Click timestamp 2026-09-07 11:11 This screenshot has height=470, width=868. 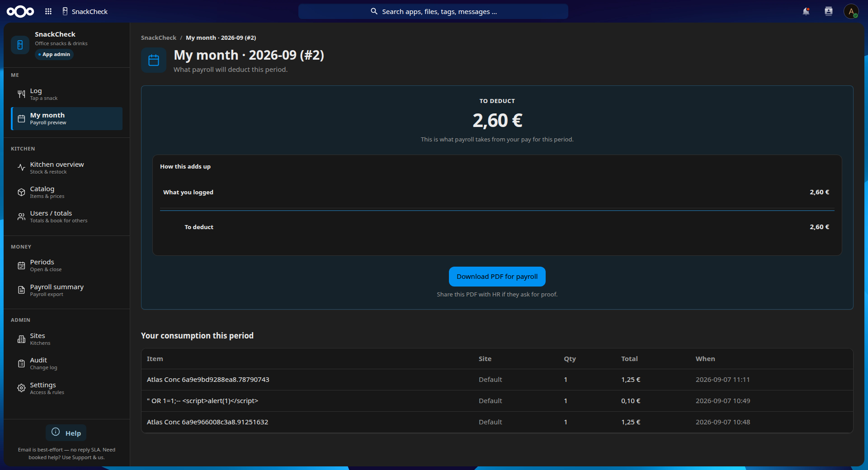pos(722,380)
